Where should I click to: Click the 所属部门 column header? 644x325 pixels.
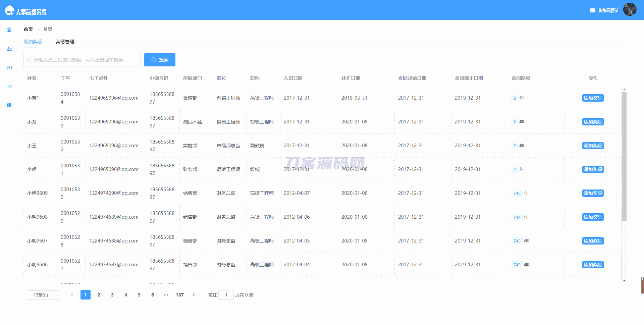(x=193, y=78)
